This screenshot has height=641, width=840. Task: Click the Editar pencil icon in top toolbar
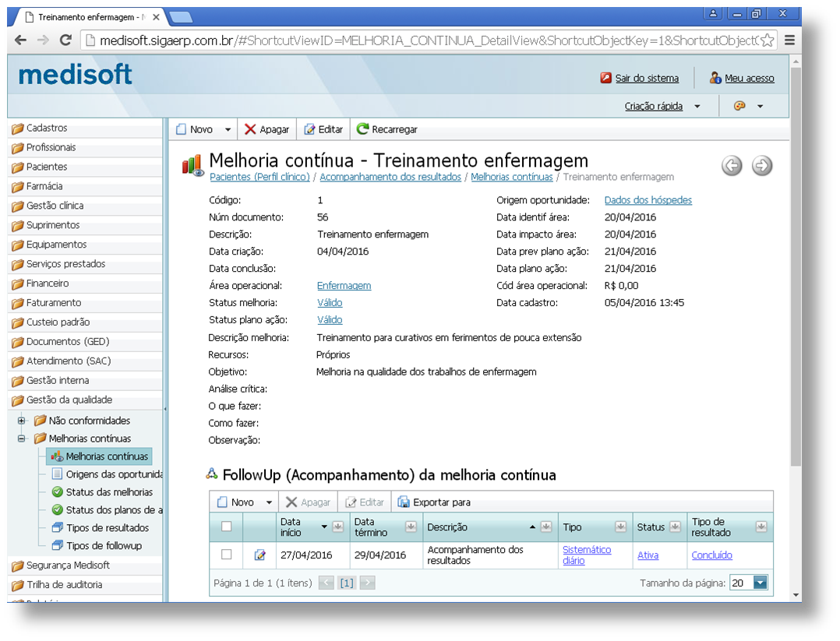[x=309, y=129]
